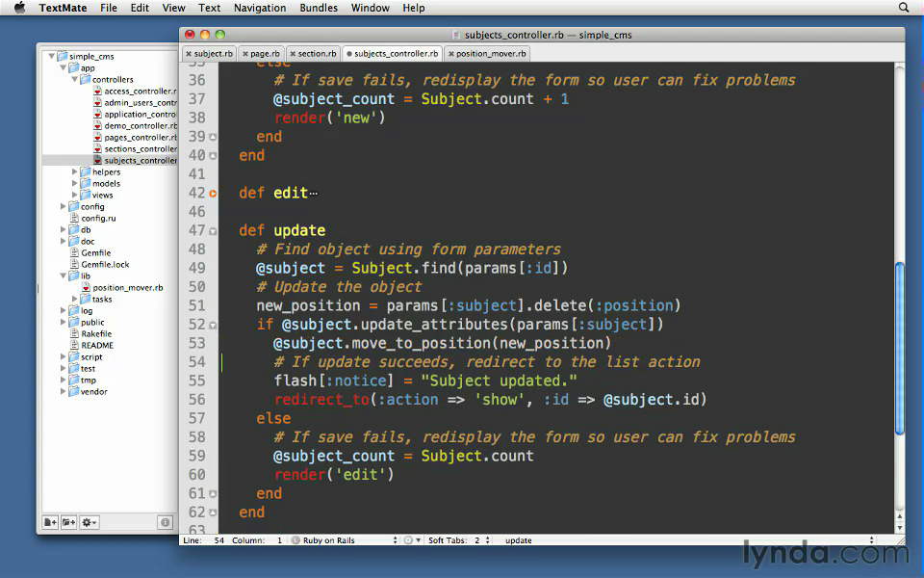Close the section.rb tab

(293, 54)
